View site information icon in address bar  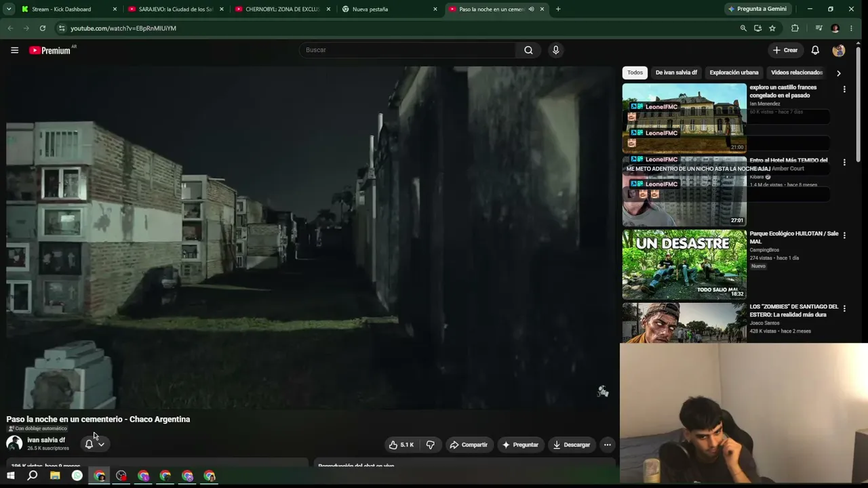(61, 28)
